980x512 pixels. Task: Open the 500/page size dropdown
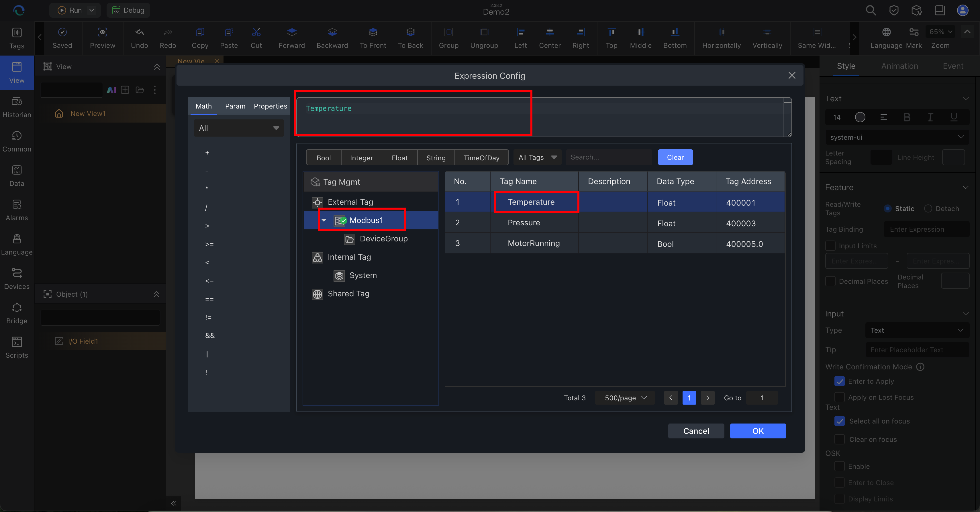pos(625,397)
